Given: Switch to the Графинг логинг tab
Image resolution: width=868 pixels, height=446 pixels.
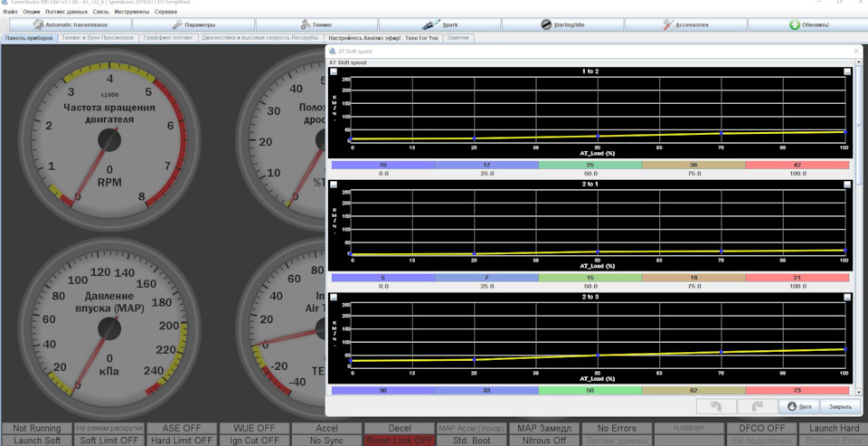Looking at the screenshot, I should [x=168, y=38].
